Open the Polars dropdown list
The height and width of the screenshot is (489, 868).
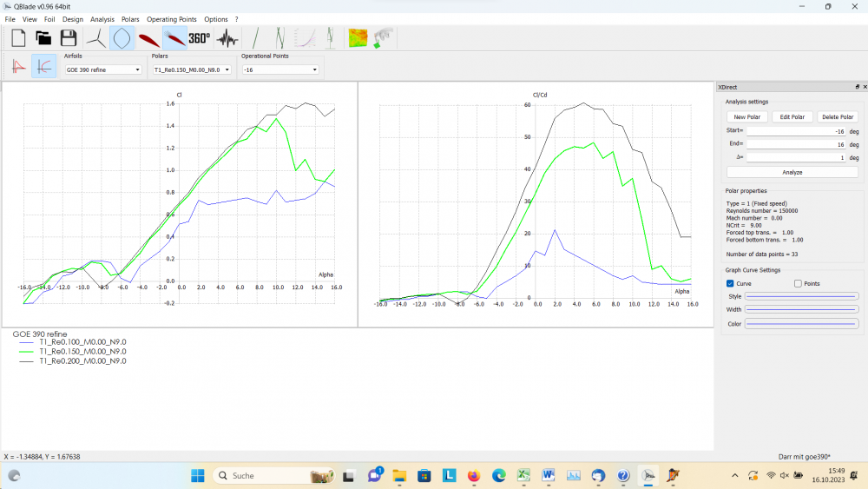191,69
